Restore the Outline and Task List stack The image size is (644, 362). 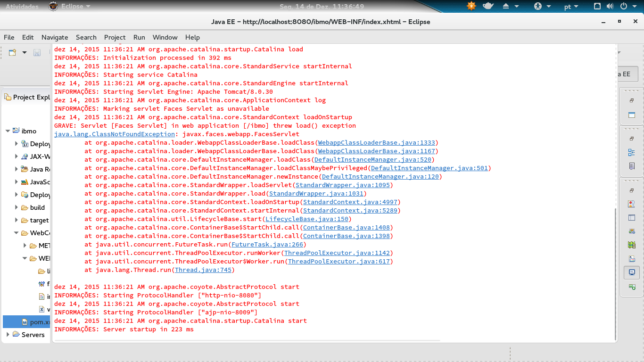tap(632, 139)
